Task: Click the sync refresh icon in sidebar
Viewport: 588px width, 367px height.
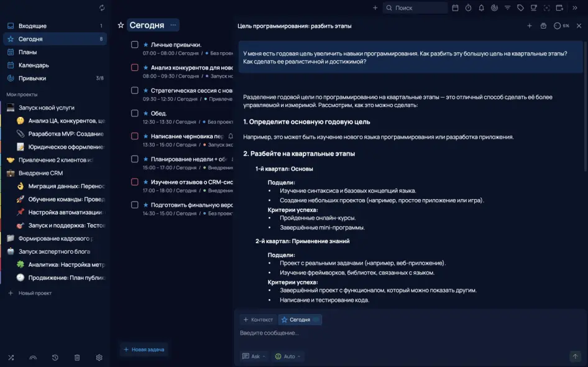Action: click(101, 8)
